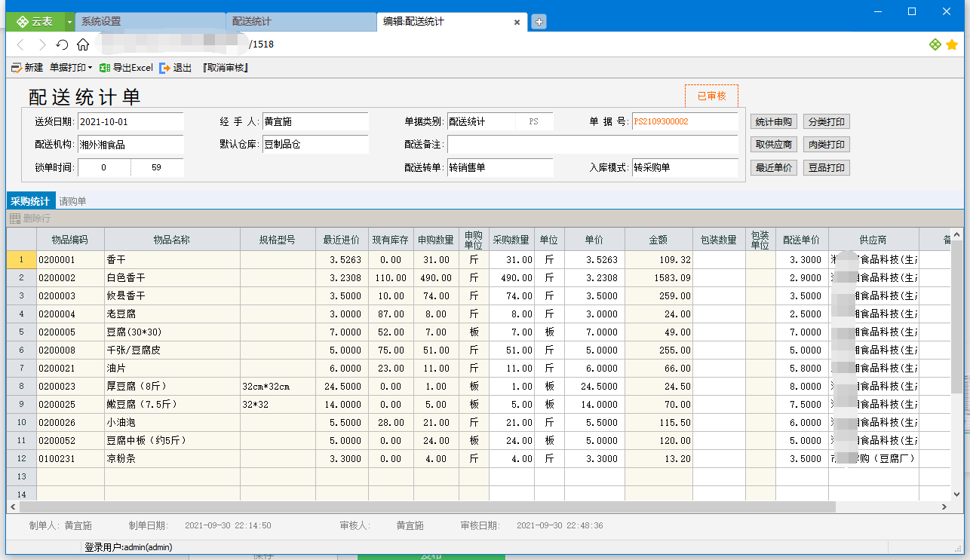Go to the home page icon

tap(83, 44)
